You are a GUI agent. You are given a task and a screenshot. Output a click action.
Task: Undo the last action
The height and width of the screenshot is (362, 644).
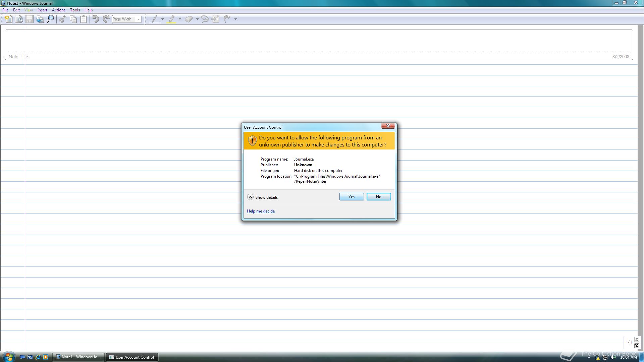[96, 19]
